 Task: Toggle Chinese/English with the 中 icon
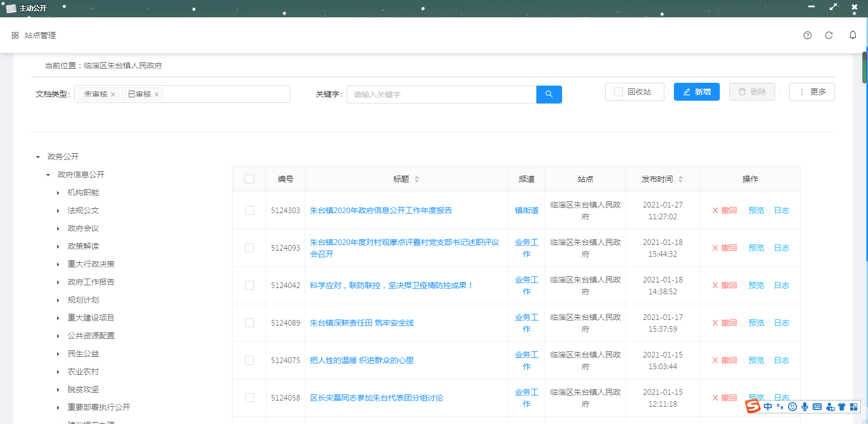[x=767, y=407]
